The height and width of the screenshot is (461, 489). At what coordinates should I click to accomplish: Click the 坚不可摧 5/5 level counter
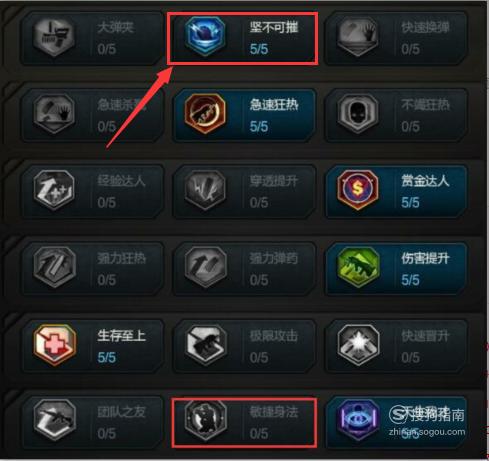tap(259, 49)
